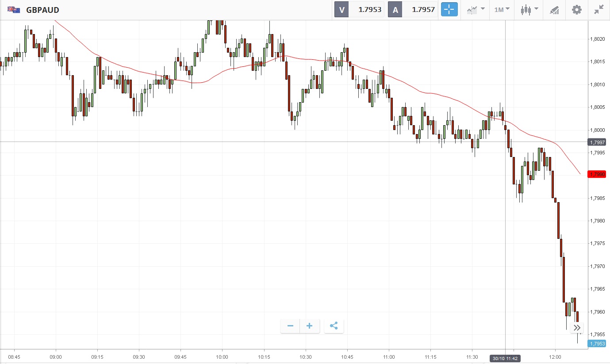Open the compare chart dropdown
Image resolution: width=610 pixels, height=364 pixels.
pyautogui.click(x=475, y=10)
